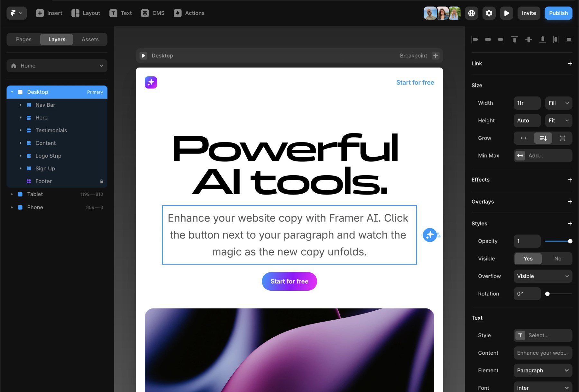Click the Opacity slider handle
This screenshot has height=392, width=579.
570,241
